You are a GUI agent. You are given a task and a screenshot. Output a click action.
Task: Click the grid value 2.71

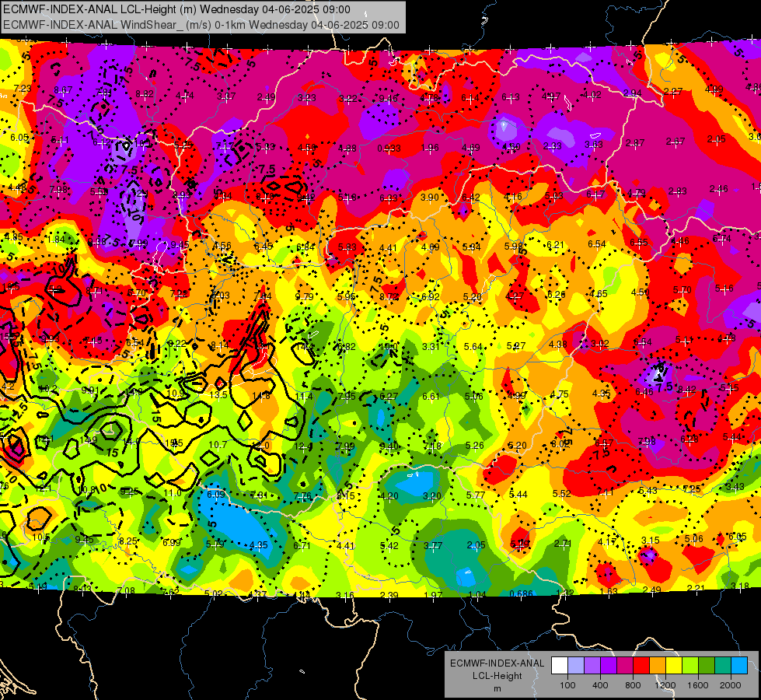click(563, 543)
